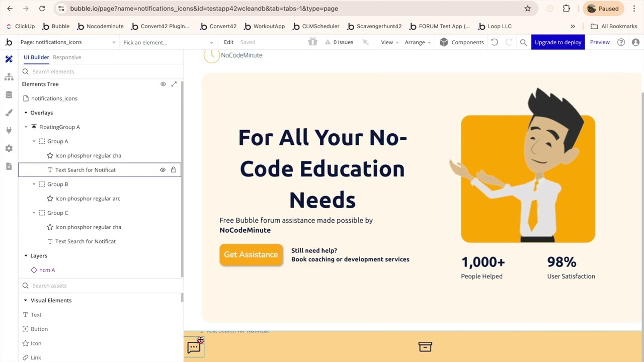Open the Pick an element dropdown
Screen dimensions: 644x362
(x=169, y=42)
